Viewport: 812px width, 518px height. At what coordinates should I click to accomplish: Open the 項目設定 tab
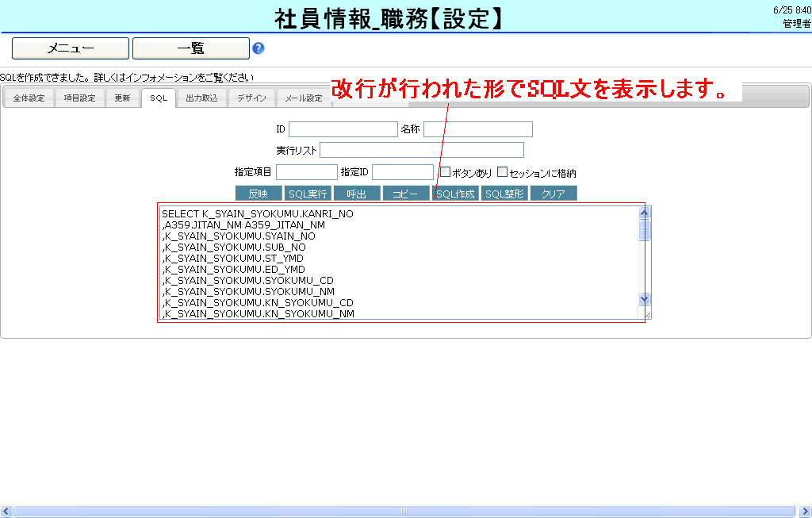point(79,98)
